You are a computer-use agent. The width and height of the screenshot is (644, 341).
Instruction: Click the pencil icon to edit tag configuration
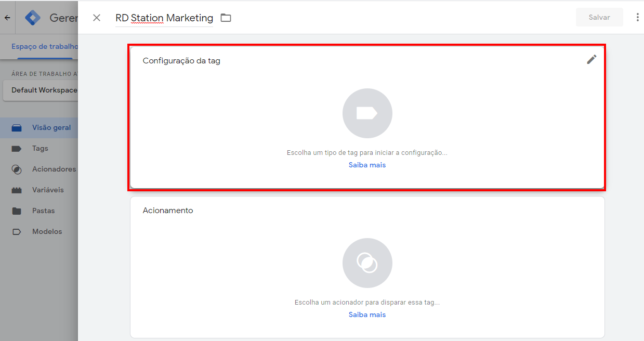point(591,59)
